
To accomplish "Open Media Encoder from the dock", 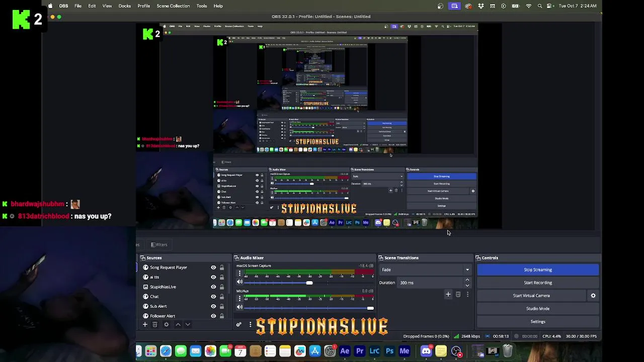I will tap(404, 351).
